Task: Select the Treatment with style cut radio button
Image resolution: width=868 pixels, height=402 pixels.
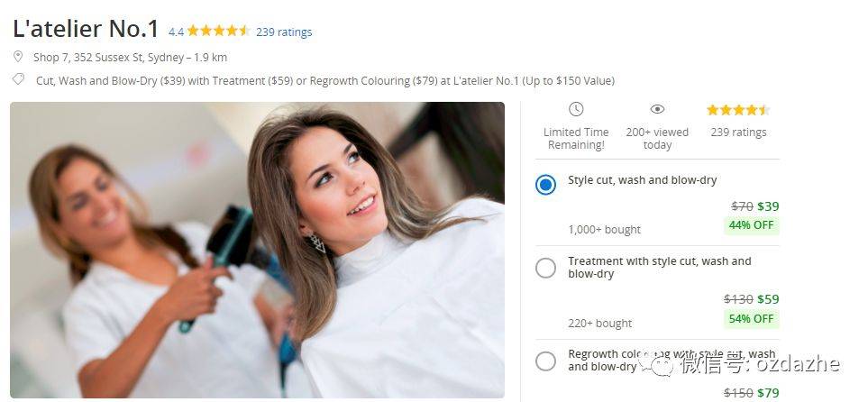Action: pyautogui.click(x=545, y=268)
